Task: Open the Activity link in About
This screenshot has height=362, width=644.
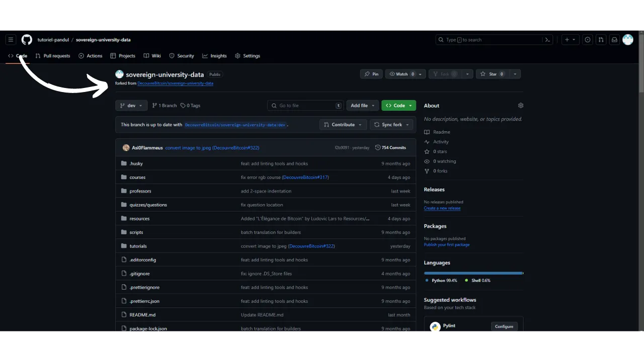Action: point(436,142)
